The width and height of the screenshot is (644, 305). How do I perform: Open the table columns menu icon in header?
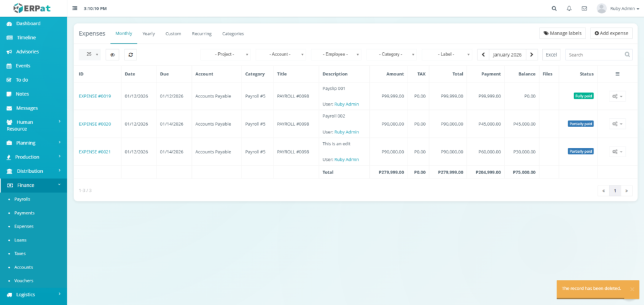pos(617,74)
